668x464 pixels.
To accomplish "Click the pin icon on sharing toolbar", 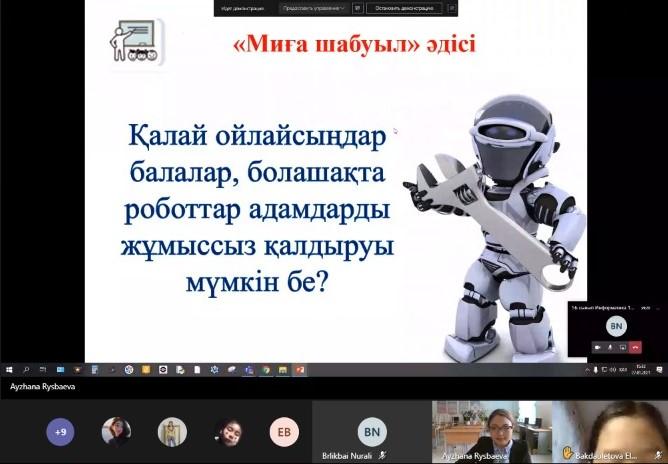I will click(x=453, y=7).
